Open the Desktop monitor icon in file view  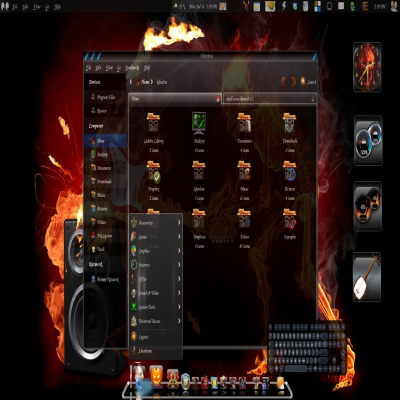click(199, 123)
